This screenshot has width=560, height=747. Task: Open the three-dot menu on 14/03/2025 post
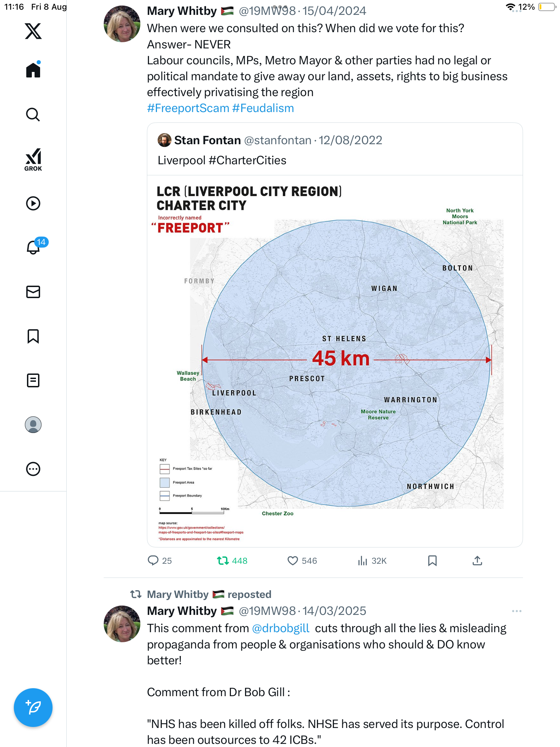point(516,611)
